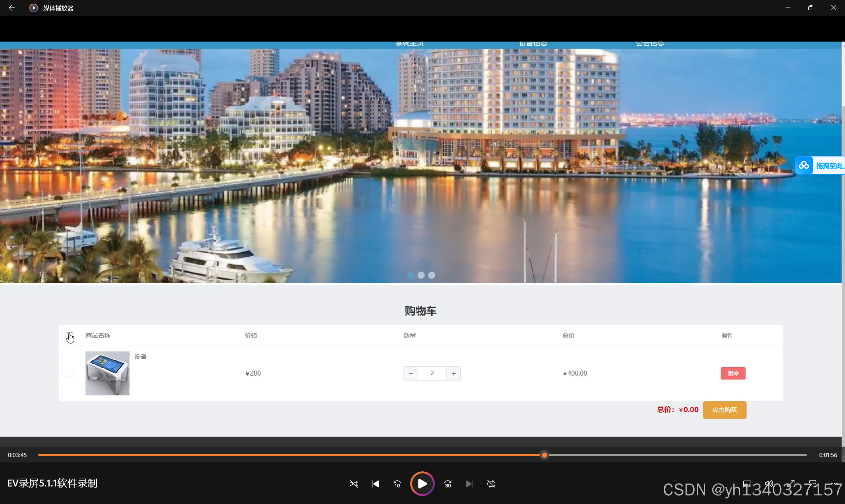
Task: Toggle the repeat loop icon
Action: [x=491, y=484]
